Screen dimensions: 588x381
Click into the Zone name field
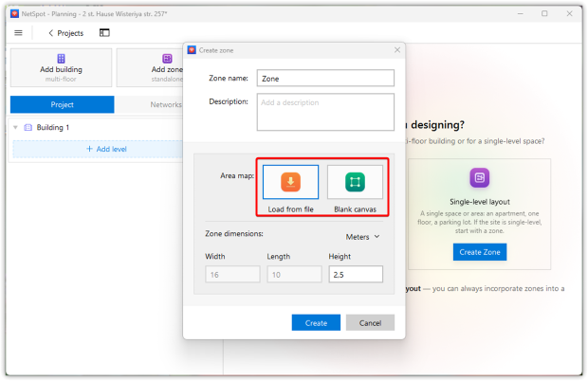(x=325, y=79)
